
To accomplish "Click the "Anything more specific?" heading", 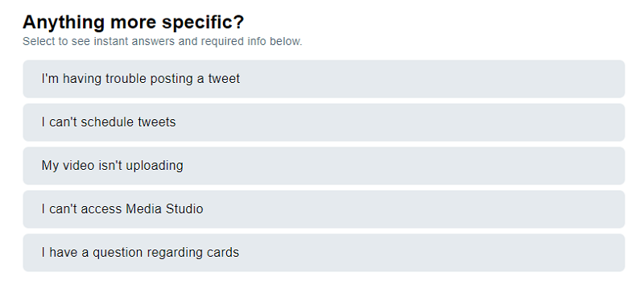I will (x=133, y=22).
